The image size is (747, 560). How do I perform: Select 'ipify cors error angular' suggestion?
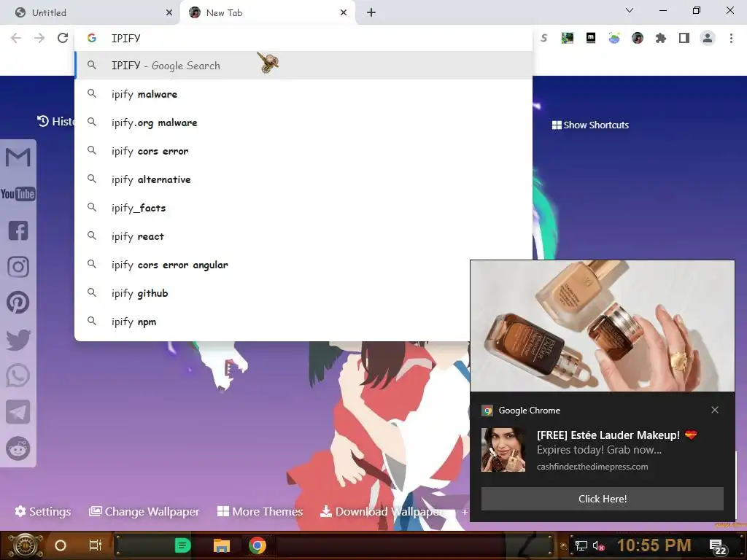273,265
